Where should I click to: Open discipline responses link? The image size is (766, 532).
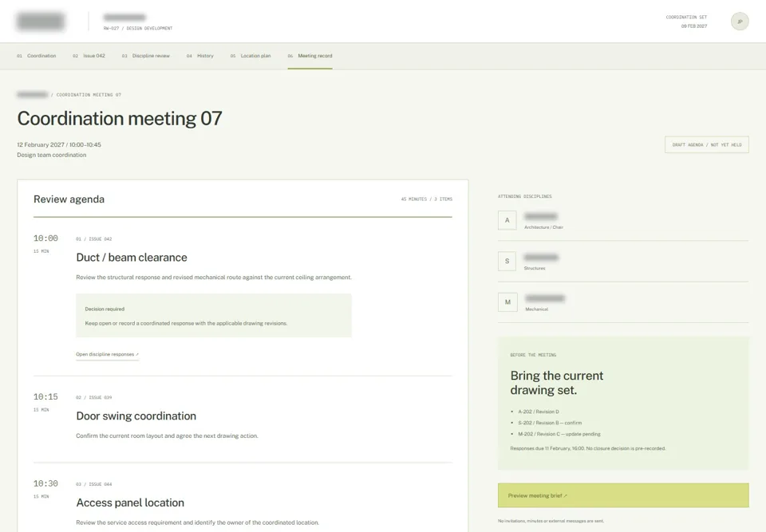coord(107,354)
